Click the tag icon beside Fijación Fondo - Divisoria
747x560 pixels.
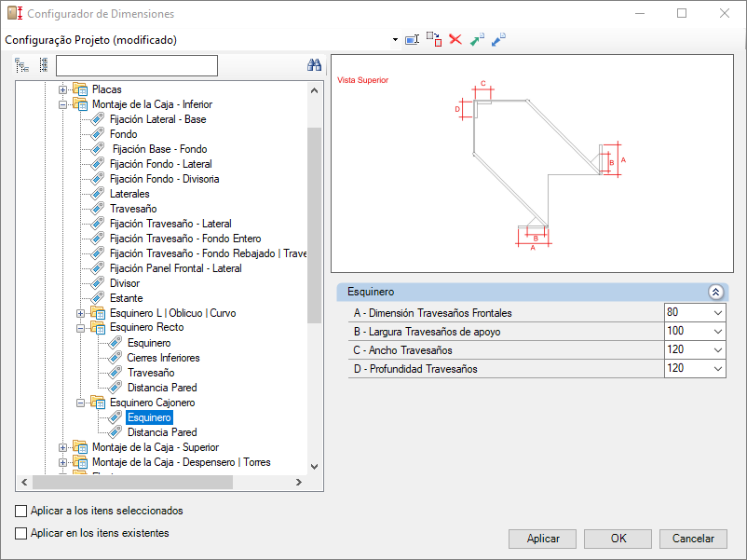coord(97,179)
